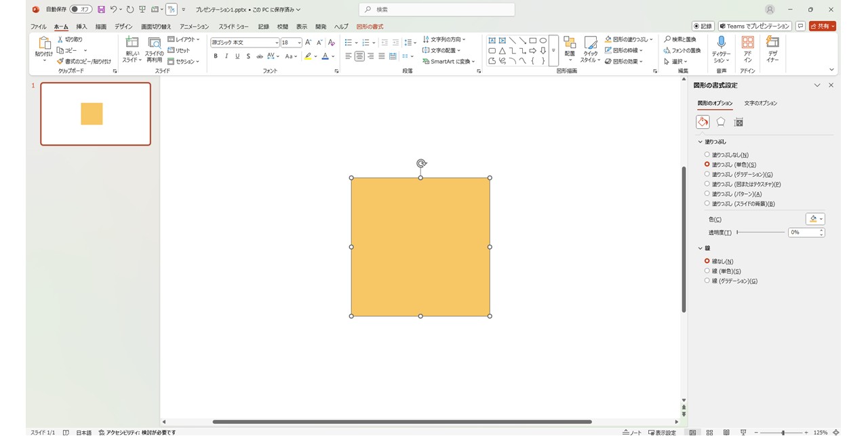Screen dimensions: 868x436
Task: Center-align the text
Action: point(359,56)
